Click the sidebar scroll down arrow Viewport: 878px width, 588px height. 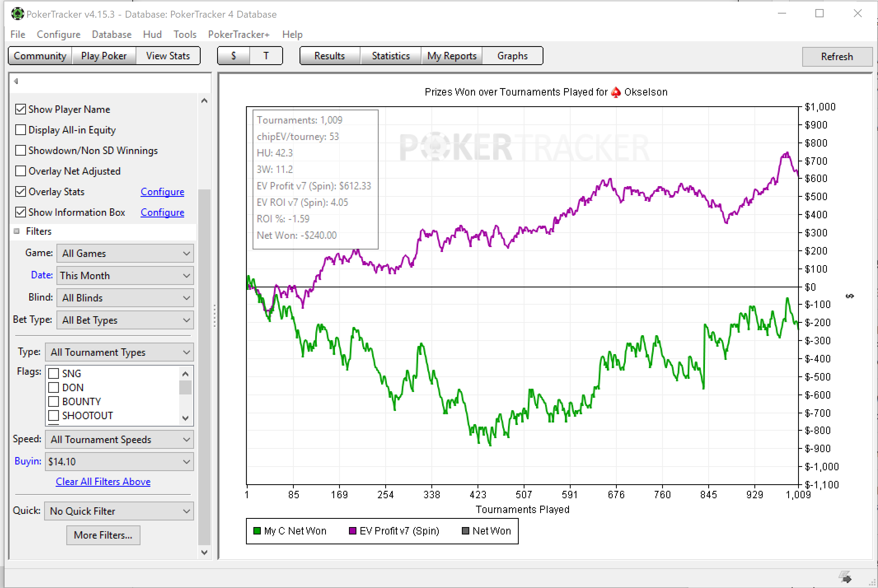click(x=204, y=552)
